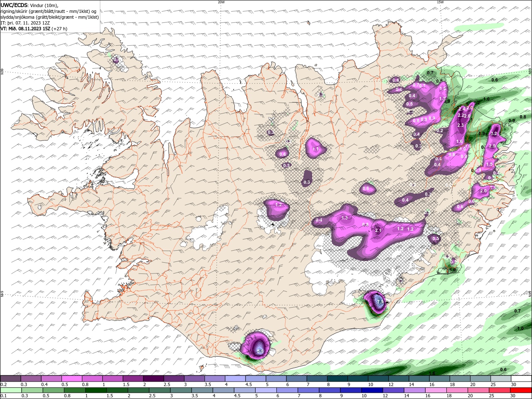The height and width of the screenshot is (399, 532).
Task: Select the valid time 'VT: Mið. 08.11.2023 15Z' line
Action: click(34, 29)
